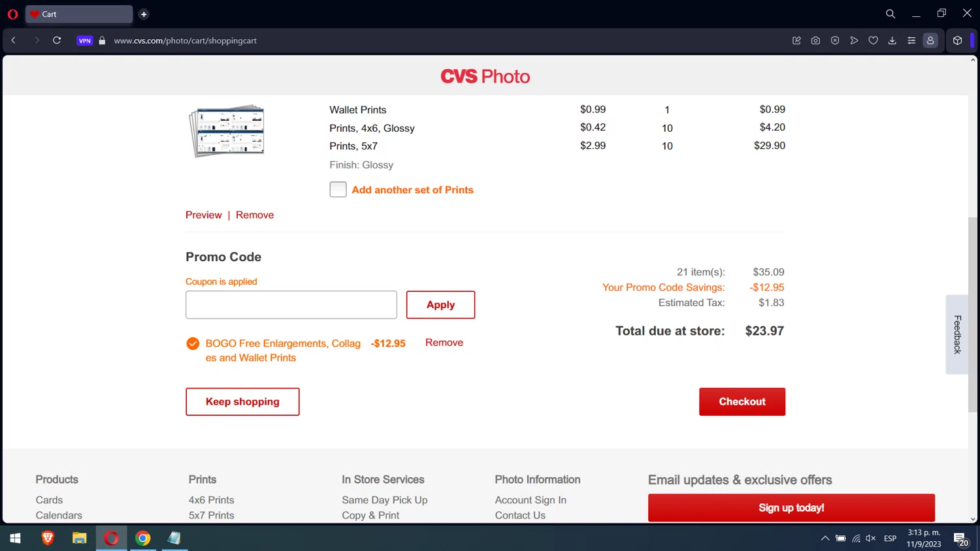Click the page vertical scrollbar thumb
This screenshot has height=551, width=980.
click(973, 315)
